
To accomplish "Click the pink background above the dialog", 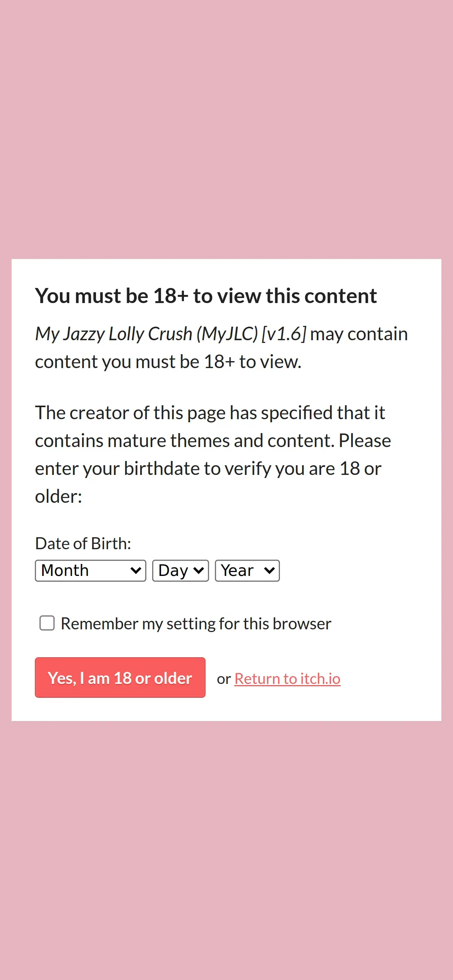I will coord(226,128).
